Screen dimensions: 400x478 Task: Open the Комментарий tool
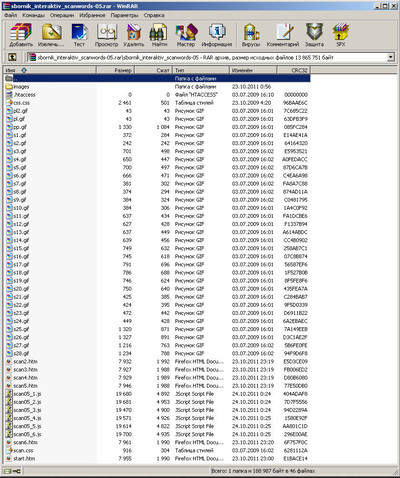[x=283, y=35]
